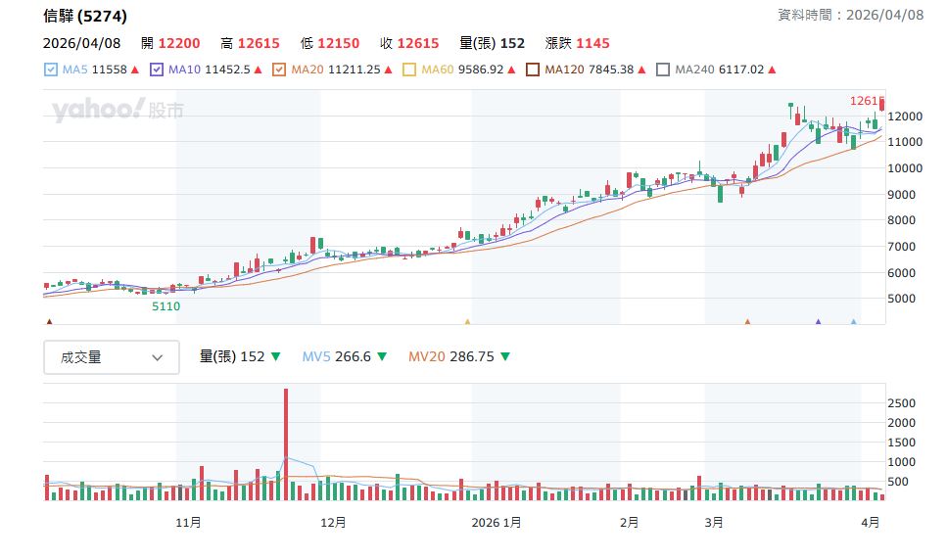Uncheck the MA20 checkbox

(x=279, y=70)
